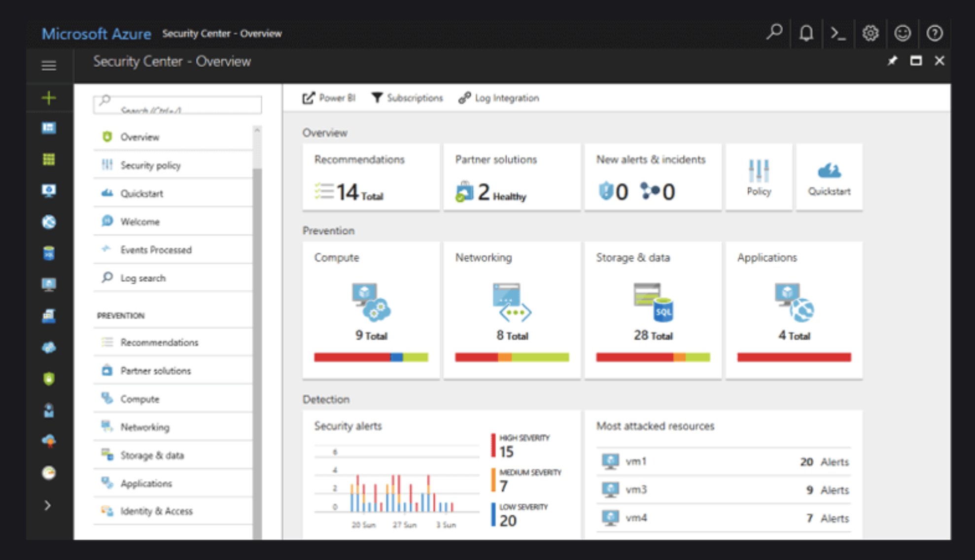This screenshot has height=560, width=975.
Task: Open the vm1 most attacked resource row
Action: click(724, 461)
